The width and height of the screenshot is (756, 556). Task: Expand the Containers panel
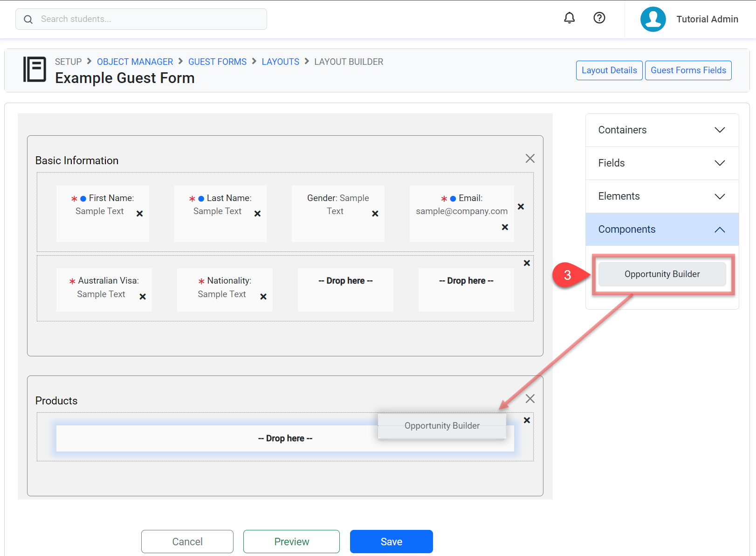662,130
